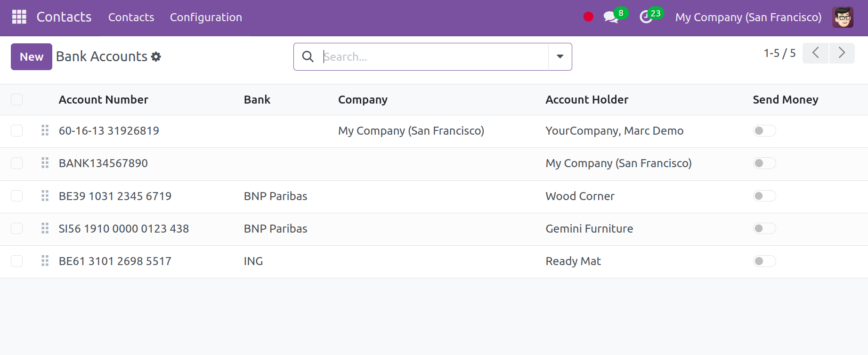Sort by Account Number column header

coord(104,100)
